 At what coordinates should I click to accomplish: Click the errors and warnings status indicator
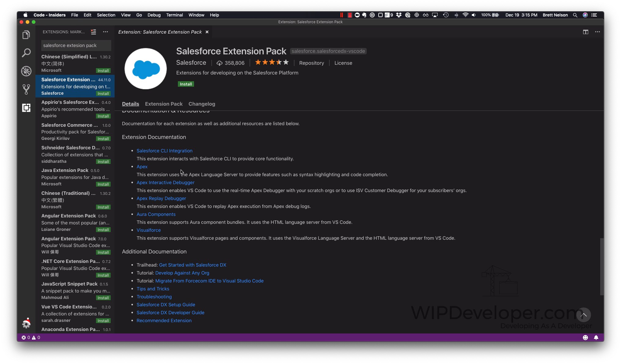click(31, 337)
